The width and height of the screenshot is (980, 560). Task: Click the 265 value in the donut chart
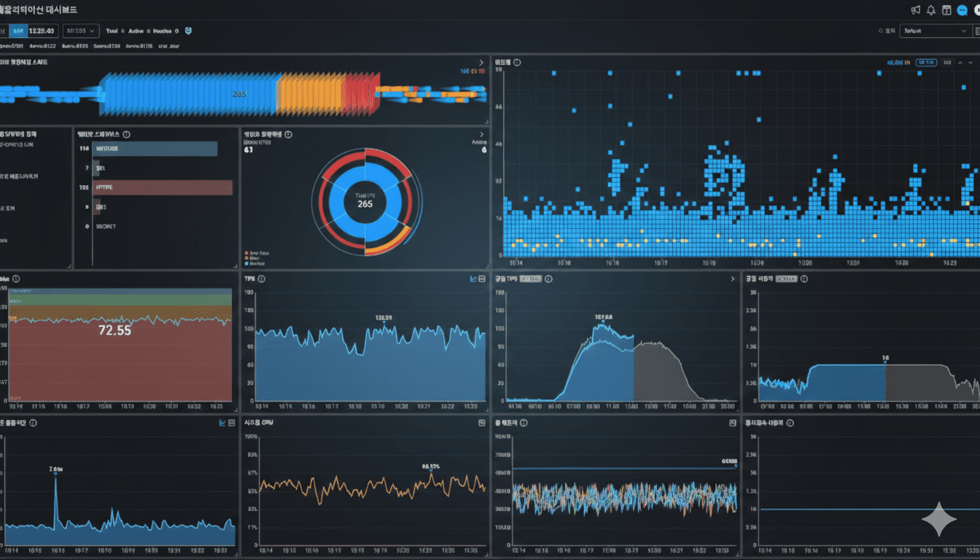tap(365, 203)
